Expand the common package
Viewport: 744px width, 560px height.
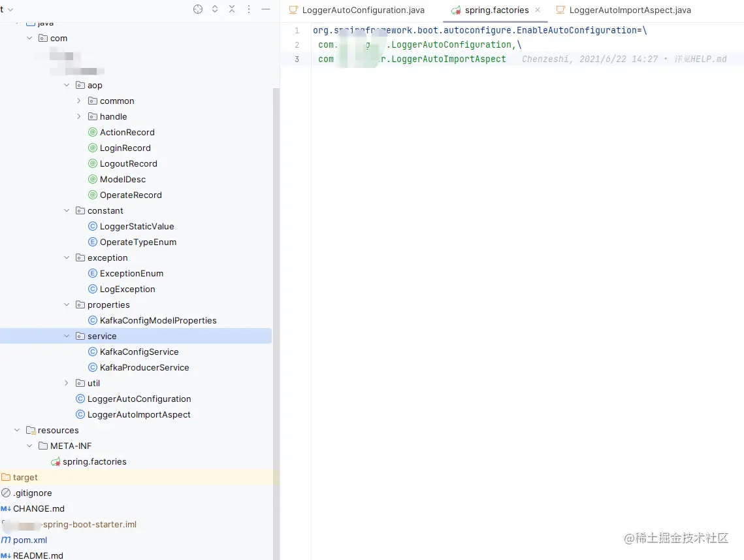tap(79, 101)
